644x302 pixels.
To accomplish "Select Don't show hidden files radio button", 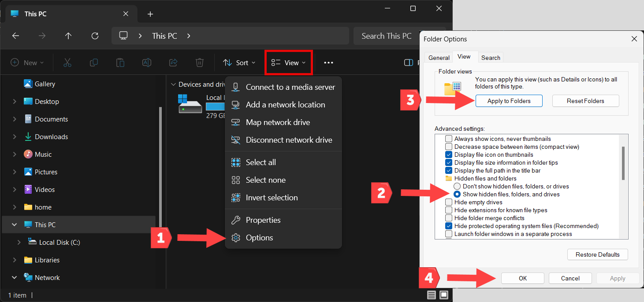I will pos(457,186).
